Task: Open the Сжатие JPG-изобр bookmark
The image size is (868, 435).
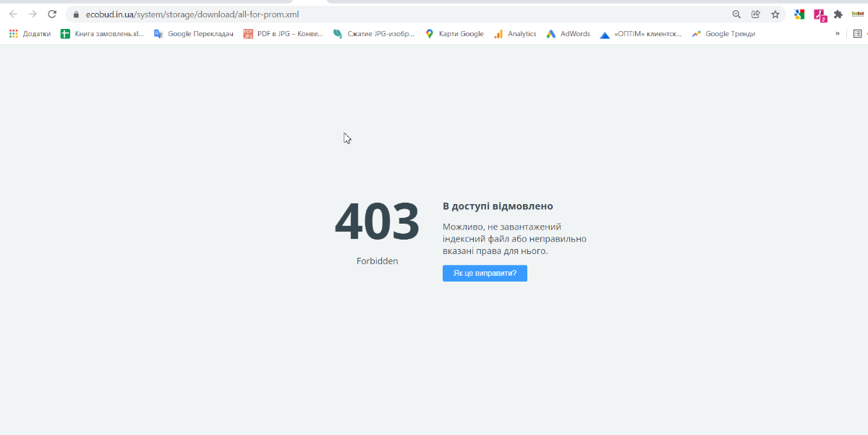Action: 374,33
